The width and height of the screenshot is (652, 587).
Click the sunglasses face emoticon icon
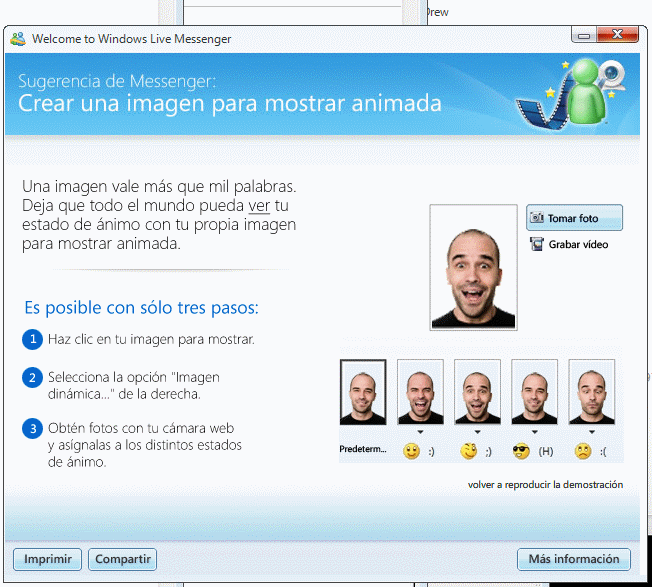521,451
